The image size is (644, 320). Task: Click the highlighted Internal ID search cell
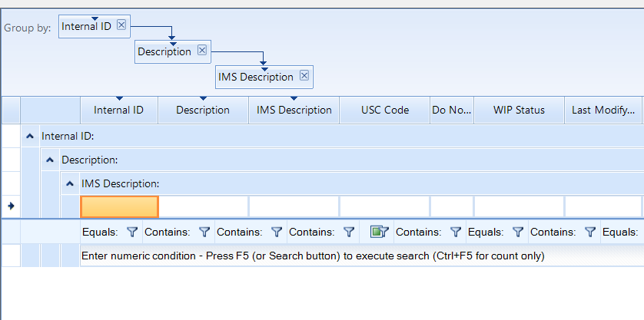pyautogui.click(x=119, y=206)
